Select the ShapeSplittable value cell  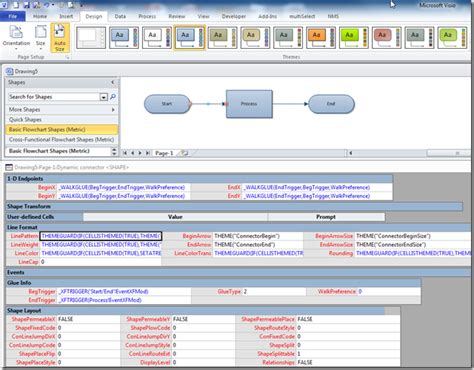[x=348, y=354]
